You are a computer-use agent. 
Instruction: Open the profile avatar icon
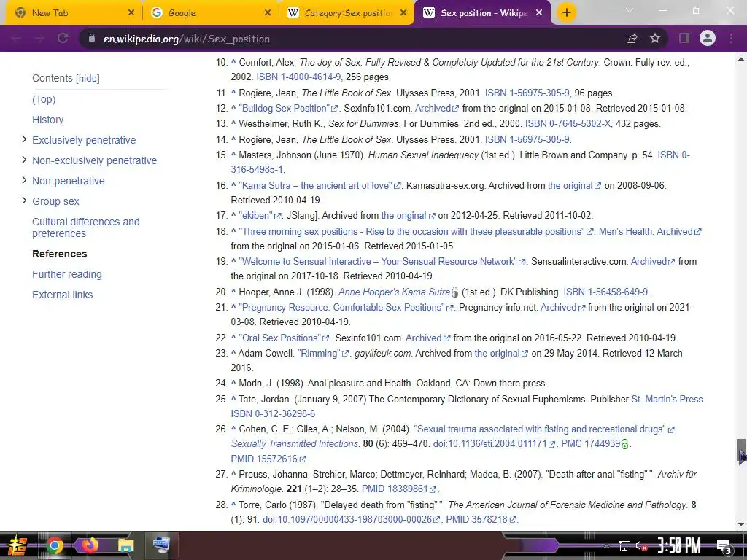(708, 38)
